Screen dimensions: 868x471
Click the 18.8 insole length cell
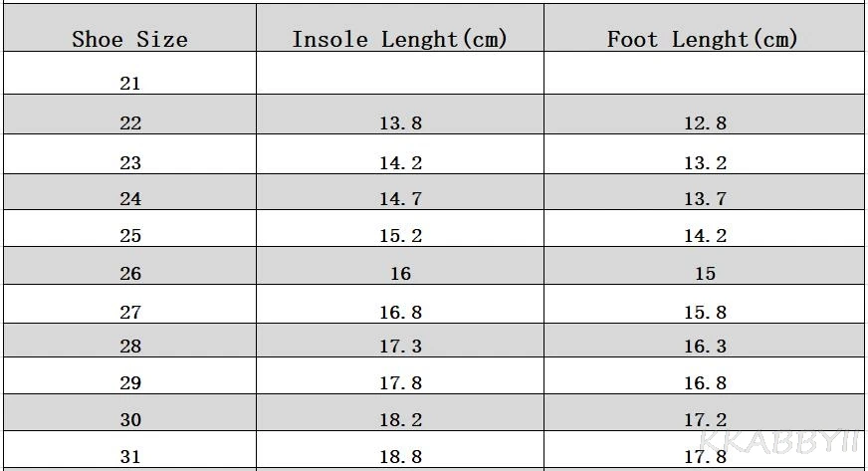(400, 457)
